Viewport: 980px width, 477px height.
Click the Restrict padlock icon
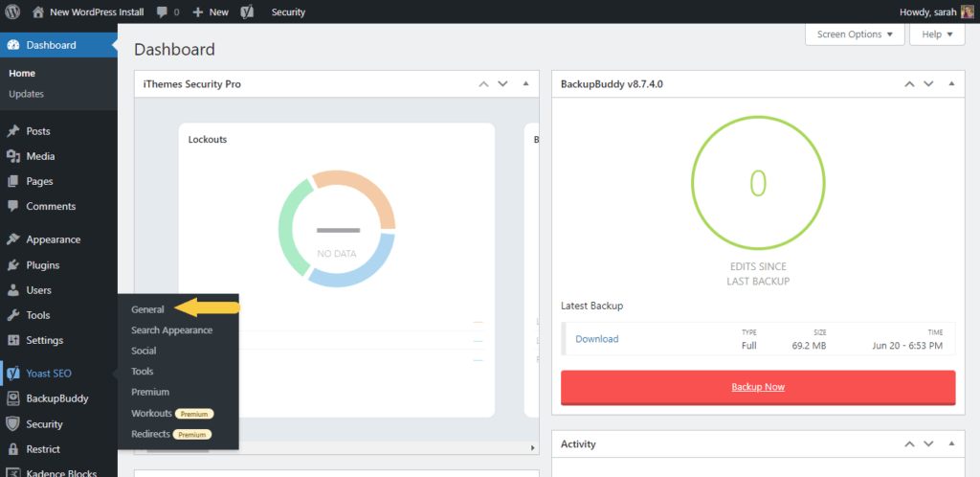13,449
